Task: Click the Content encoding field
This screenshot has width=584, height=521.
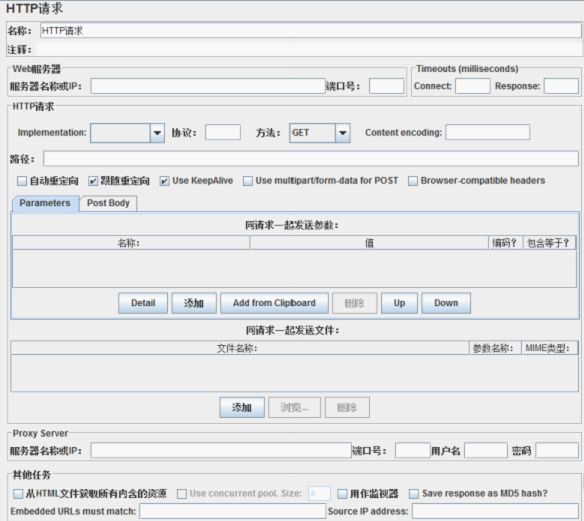Action: click(x=488, y=133)
